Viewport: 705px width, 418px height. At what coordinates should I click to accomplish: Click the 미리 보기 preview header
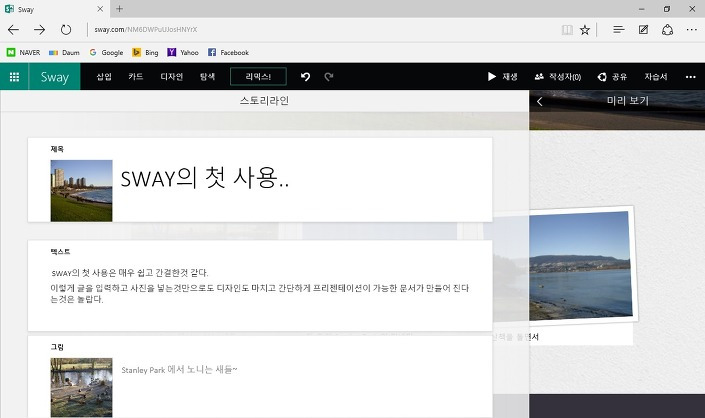tap(628, 101)
